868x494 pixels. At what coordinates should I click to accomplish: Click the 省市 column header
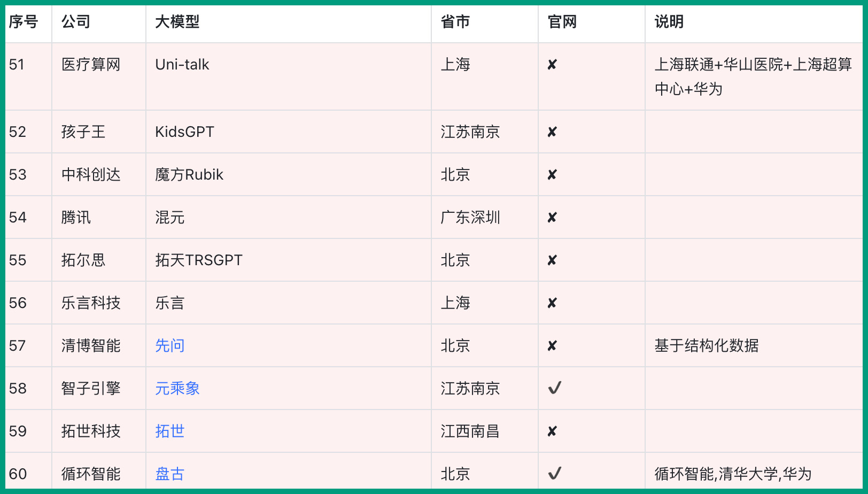(455, 22)
